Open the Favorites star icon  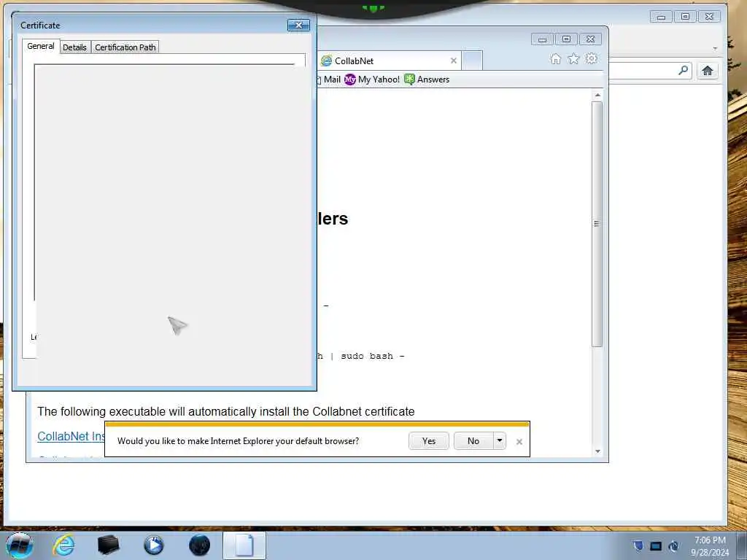[573, 58]
